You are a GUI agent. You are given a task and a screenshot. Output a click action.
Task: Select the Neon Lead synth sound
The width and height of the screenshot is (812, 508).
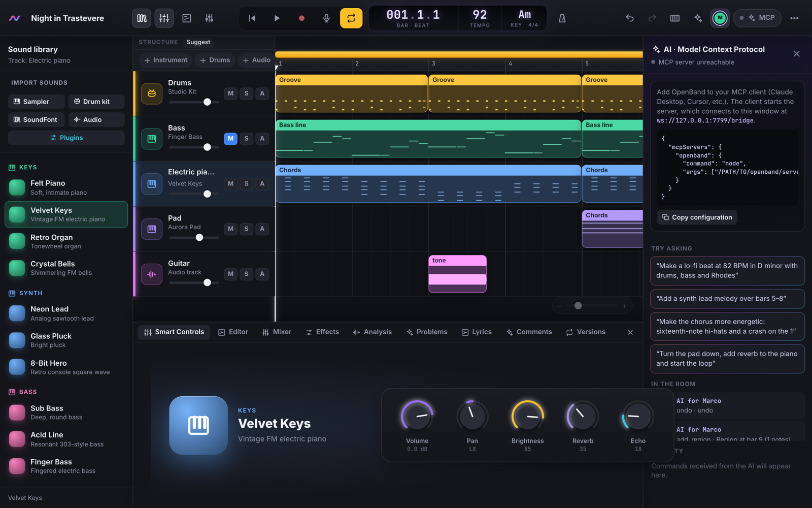click(66, 313)
